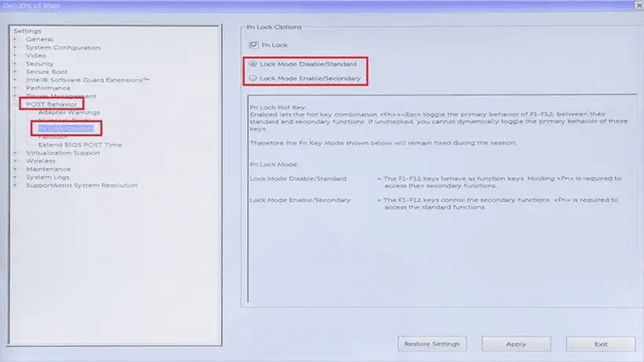Image resolution: width=644 pixels, height=362 pixels.
Task: Open the General settings category
Action: click(x=40, y=40)
